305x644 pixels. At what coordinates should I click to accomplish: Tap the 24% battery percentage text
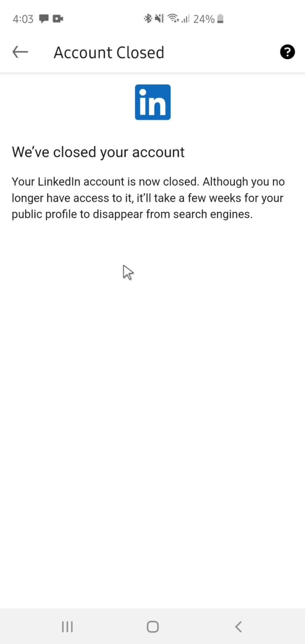pyautogui.click(x=204, y=19)
